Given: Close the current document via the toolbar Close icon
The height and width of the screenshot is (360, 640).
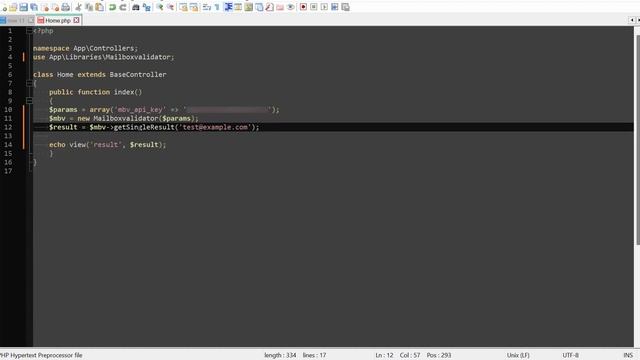Looking at the screenshot, I should 44,7.
